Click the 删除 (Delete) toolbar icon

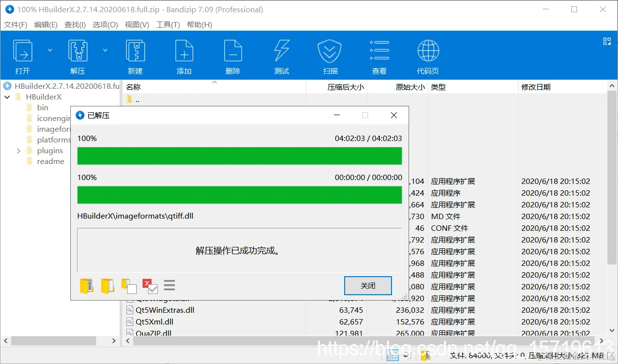233,55
